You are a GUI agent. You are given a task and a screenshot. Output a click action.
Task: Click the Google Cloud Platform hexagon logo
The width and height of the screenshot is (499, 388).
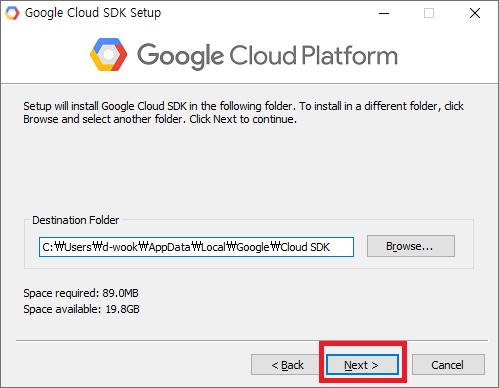tap(108, 55)
